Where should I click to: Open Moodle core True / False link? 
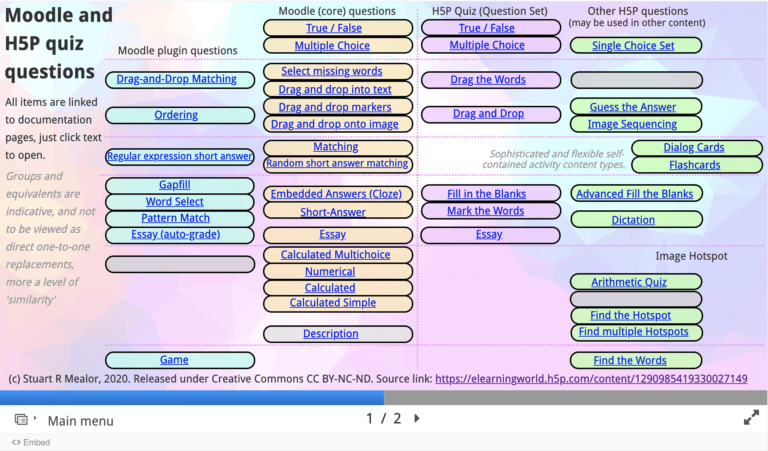coord(334,28)
